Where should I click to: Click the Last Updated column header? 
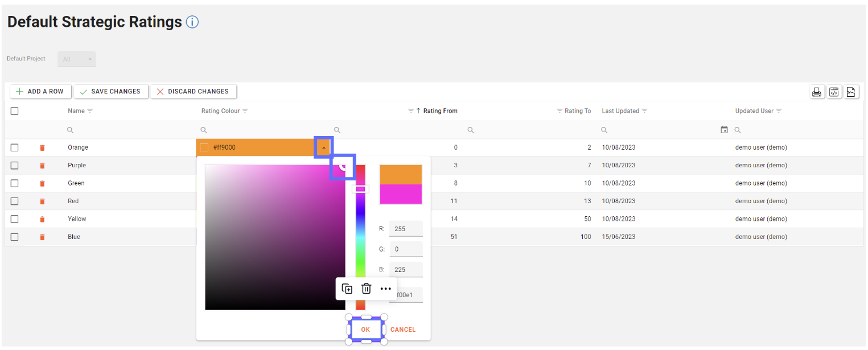pos(620,111)
